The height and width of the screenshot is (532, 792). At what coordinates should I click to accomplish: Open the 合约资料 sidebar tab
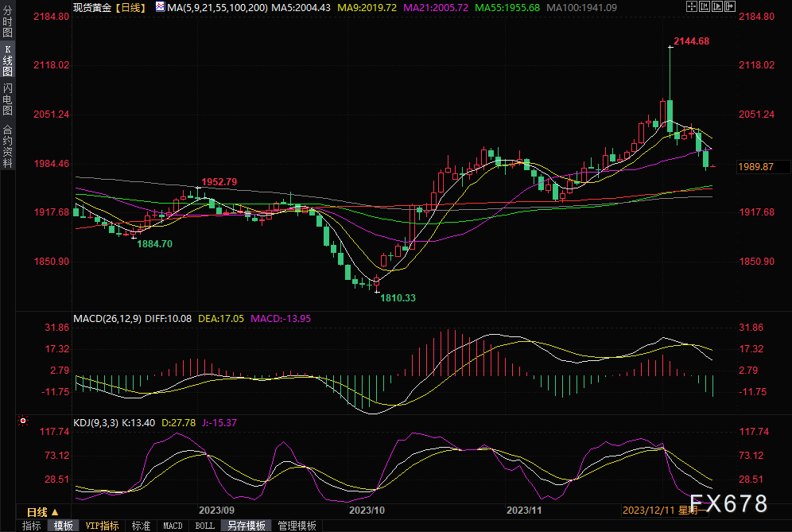point(7,146)
